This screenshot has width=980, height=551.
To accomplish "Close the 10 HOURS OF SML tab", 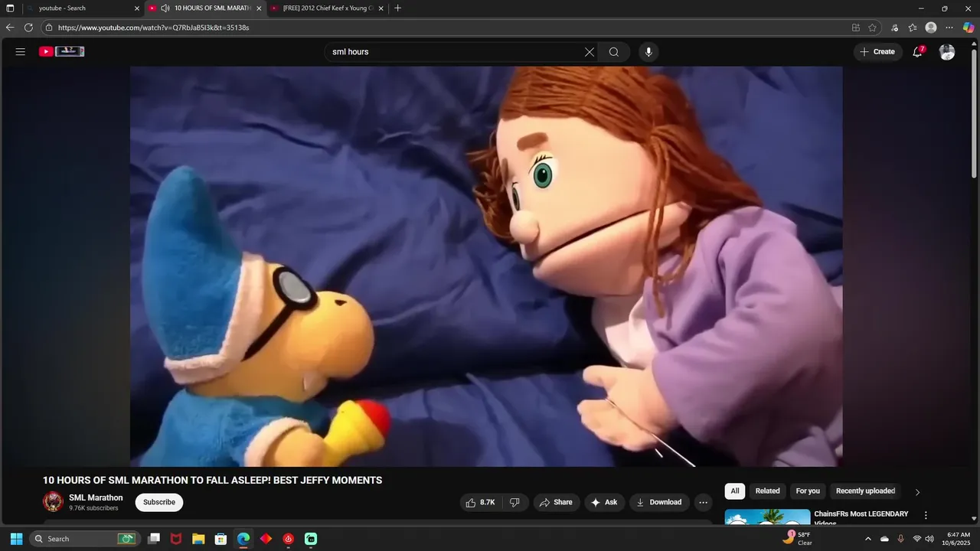I will click(x=259, y=8).
